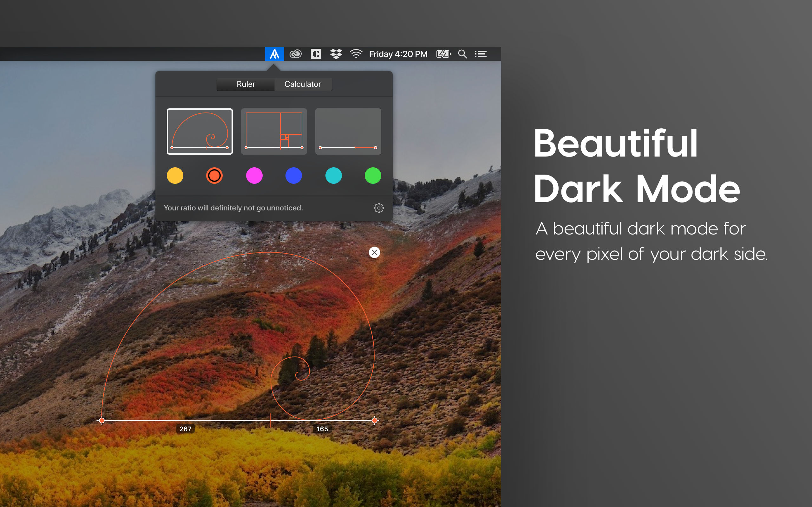Select the simple line ruler thumbnail
Screen dimensions: 812x507
348,132
